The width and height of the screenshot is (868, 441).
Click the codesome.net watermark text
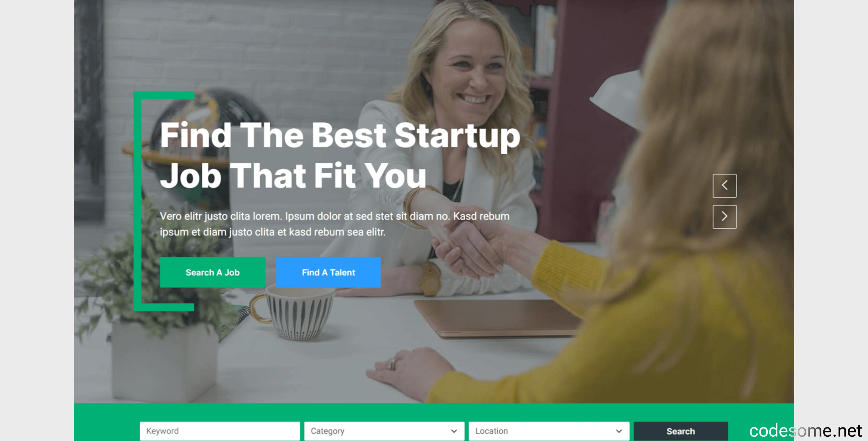coord(805,431)
